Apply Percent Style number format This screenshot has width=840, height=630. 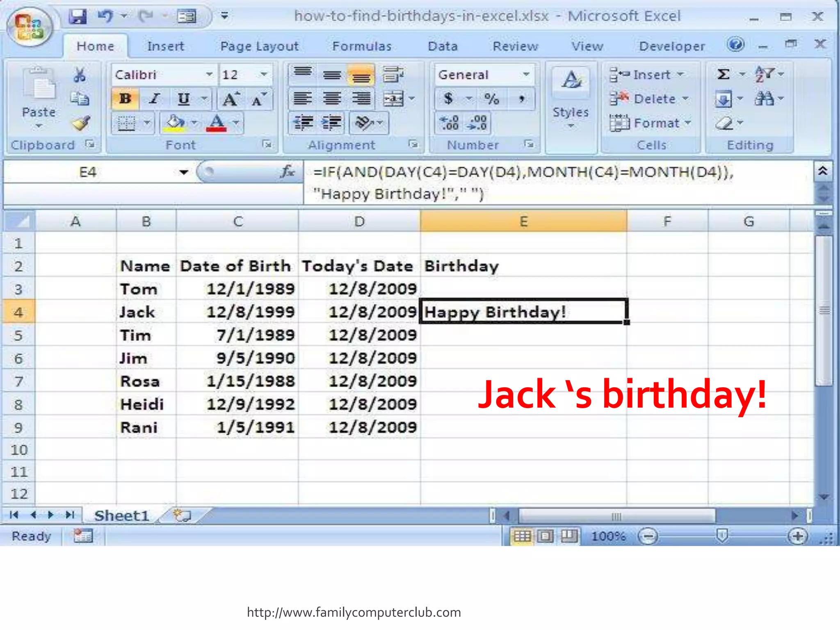pyautogui.click(x=491, y=99)
